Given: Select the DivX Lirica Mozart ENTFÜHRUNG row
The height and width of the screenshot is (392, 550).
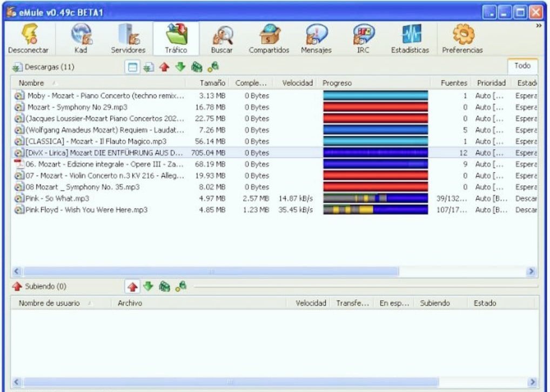Looking at the screenshot, I should click(274, 153).
